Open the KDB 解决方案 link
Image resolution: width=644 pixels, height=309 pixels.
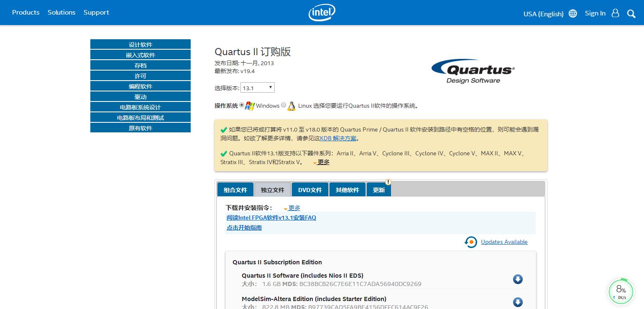tap(337, 138)
